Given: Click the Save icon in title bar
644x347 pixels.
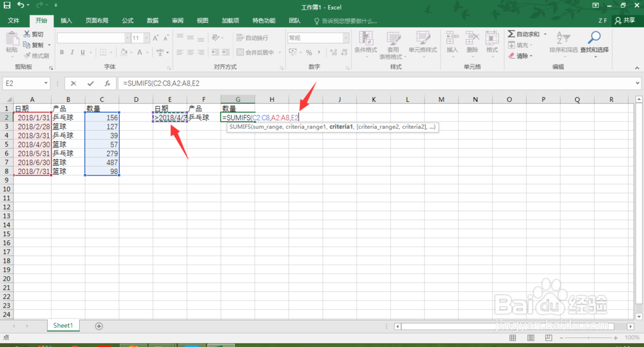Looking at the screenshot, I should point(7,5).
